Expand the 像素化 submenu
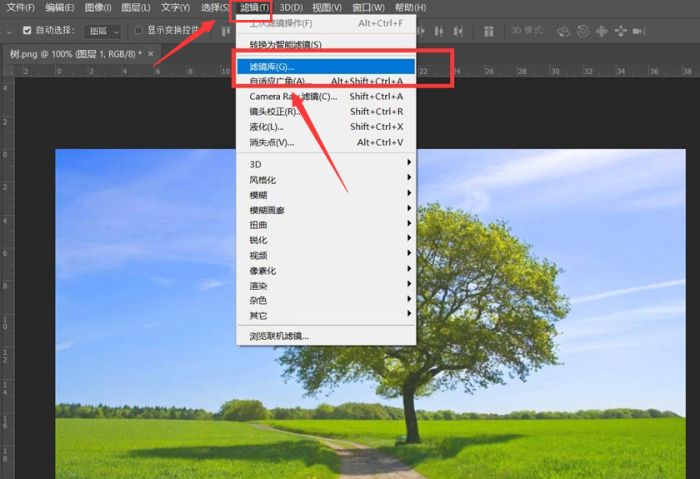700x479 pixels. click(326, 271)
